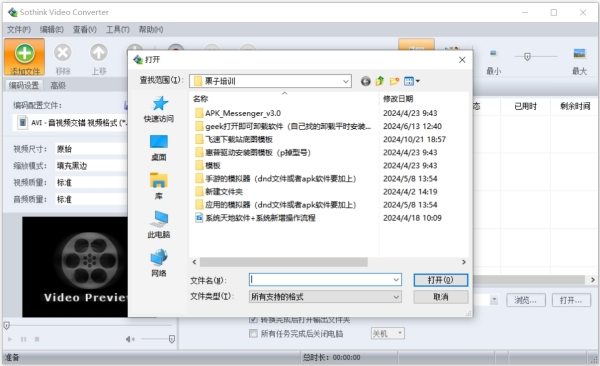Screen dimensions: 600x366
Task: Click the 取消 button in dialog
Action: pos(440,297)
